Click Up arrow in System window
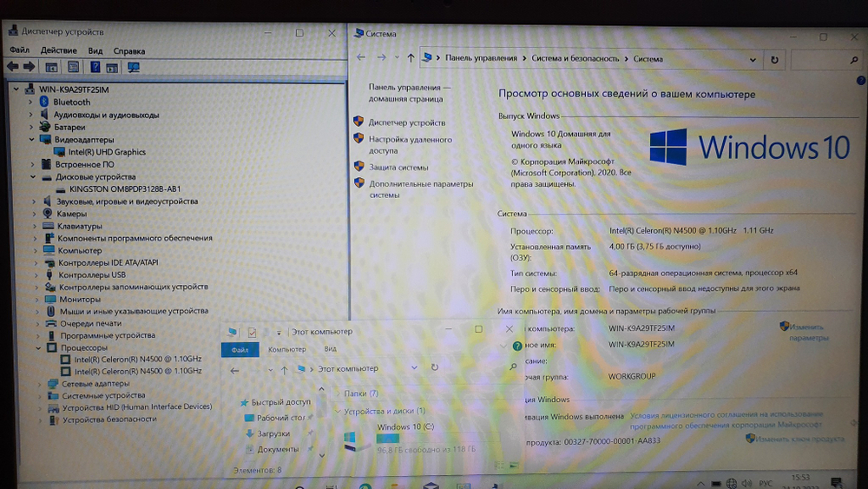Screen dimensions: 868x489 pyautogui.click(x=411, y=57)
